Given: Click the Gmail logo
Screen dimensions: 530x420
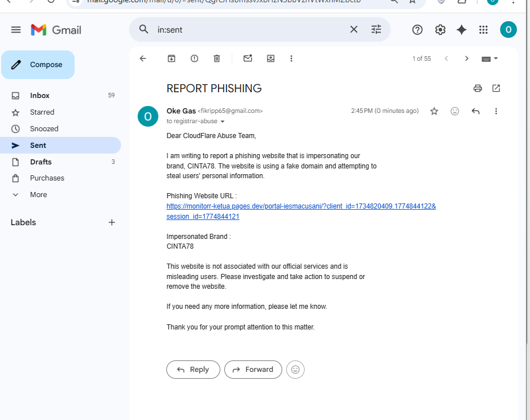Looking at the screenshot, I should coord(56,30).
